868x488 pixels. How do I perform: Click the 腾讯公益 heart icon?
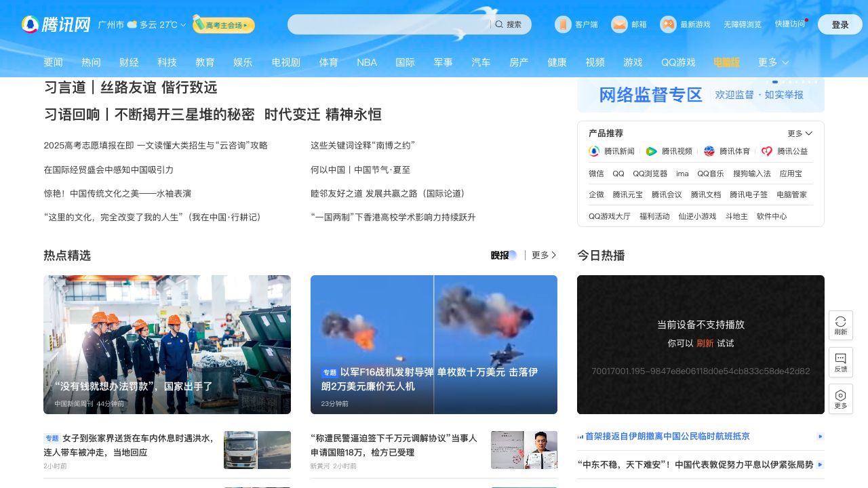(767, 151)
